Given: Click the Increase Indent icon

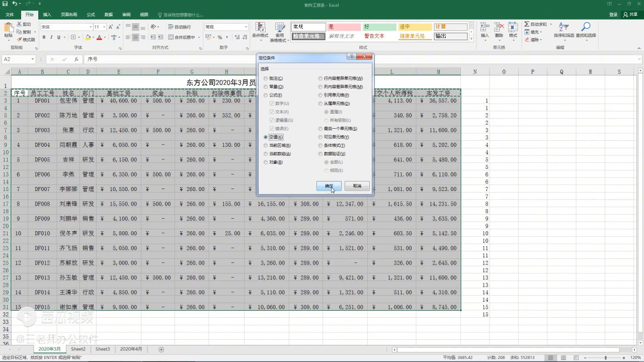Looking at the screenshot, I should pos(162,37).
